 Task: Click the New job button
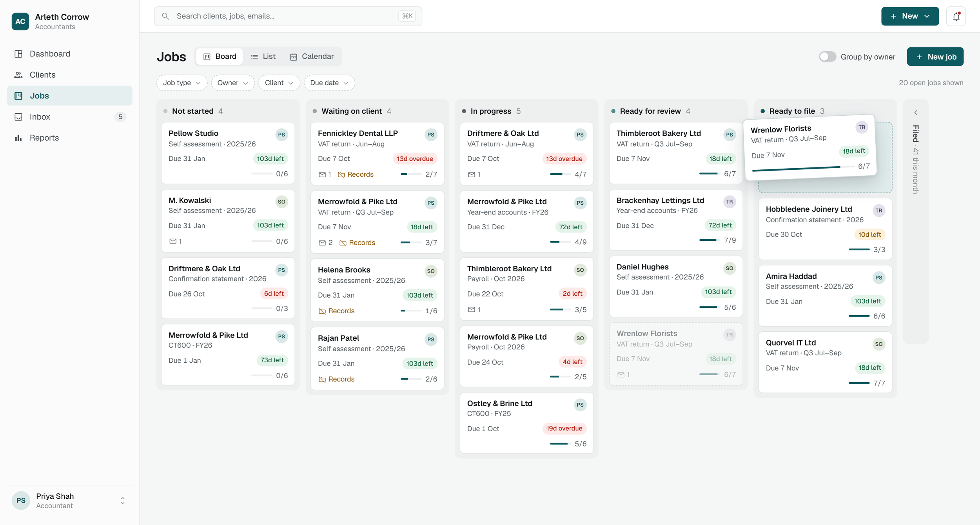point(935,56)
